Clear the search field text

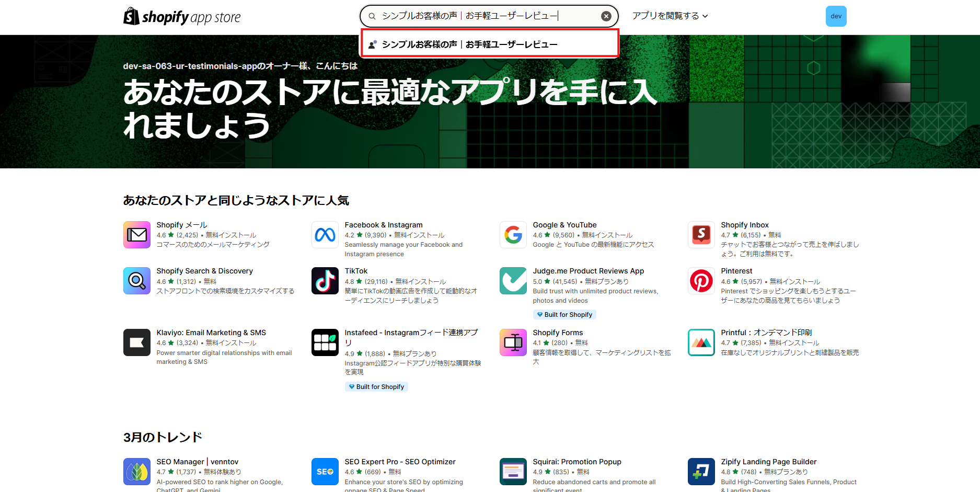point(606,16)
